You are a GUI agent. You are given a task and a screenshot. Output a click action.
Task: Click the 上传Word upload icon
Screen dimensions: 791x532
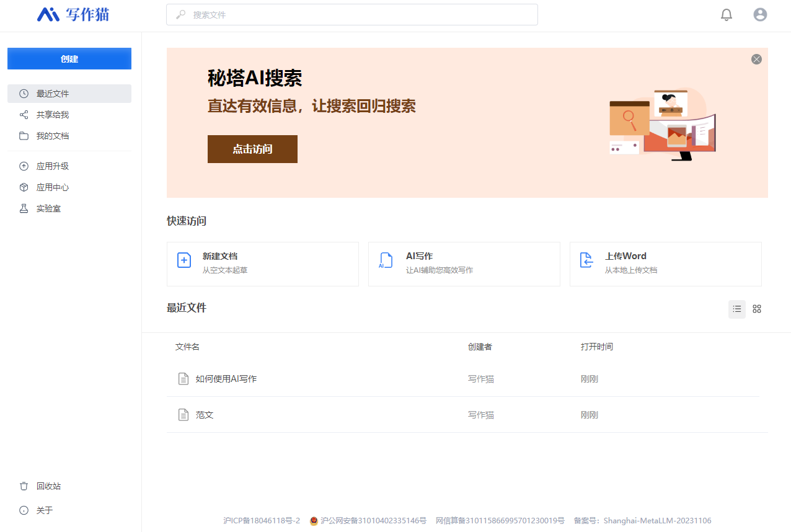[586, 260]
